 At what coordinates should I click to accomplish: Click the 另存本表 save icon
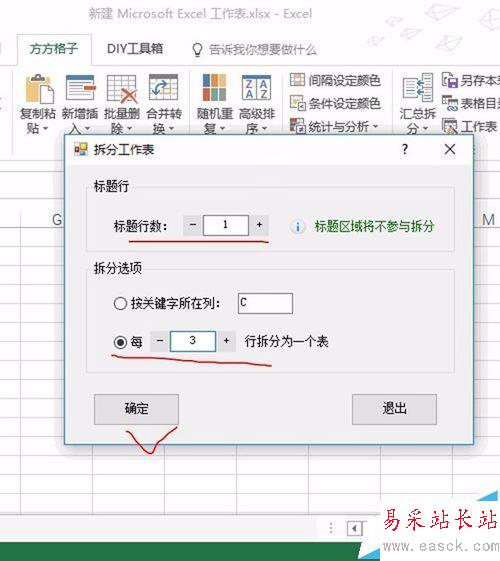450,80
